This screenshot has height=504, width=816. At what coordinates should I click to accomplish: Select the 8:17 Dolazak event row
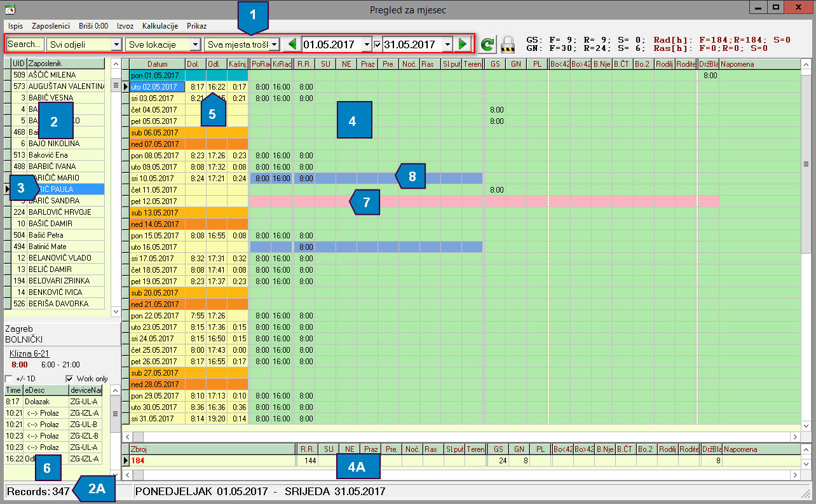click(53, 401)
